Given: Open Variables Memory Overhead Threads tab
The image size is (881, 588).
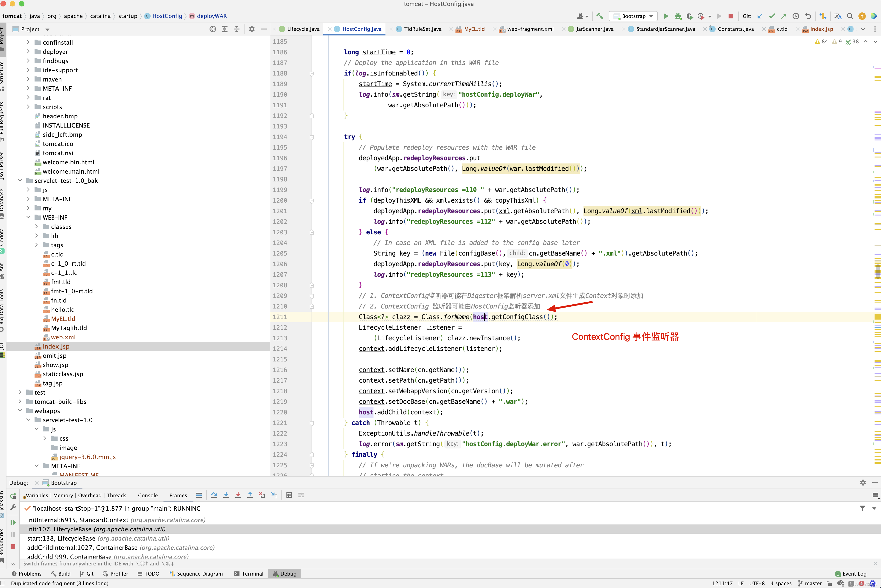Looking at the screenshot, I should (75, 495).
